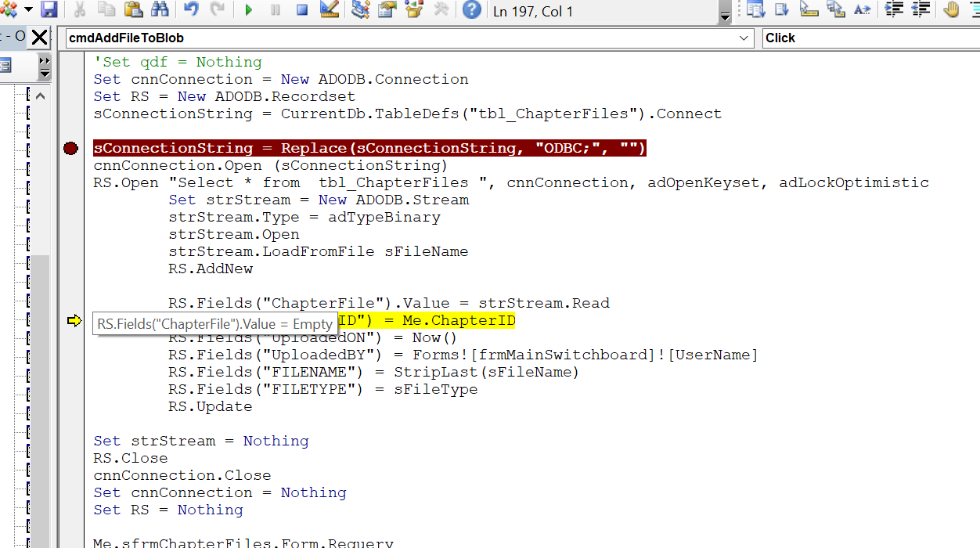Click the RS.Open Select statement line

pos(511,182)
